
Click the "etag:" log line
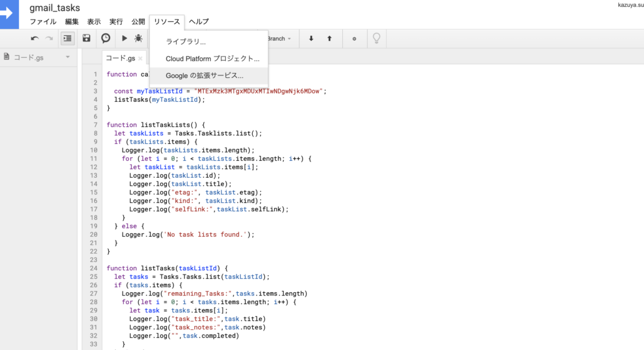[x=196, y=192]
